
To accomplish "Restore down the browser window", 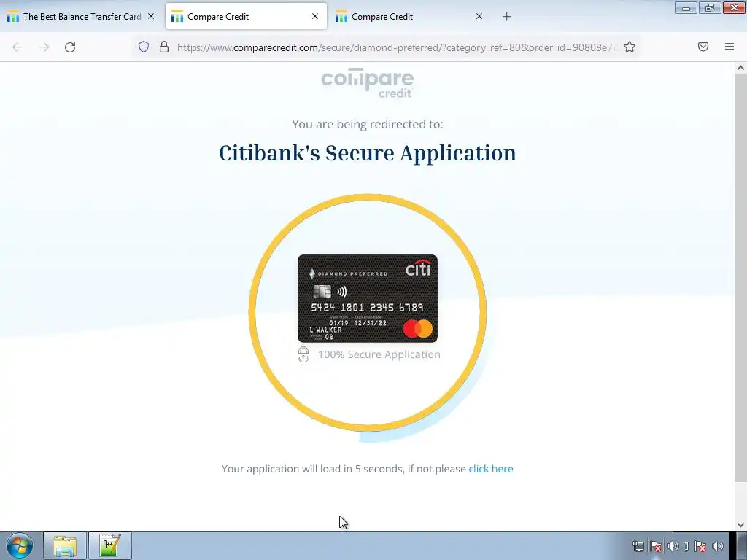I will pos(709,7).
